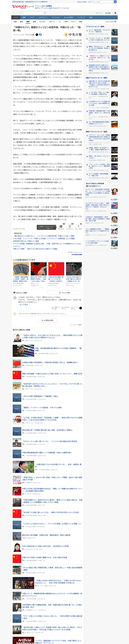Click the Yahoo! JAPAN ニュース logo
The height and width of the screenshot is (644, 129).
tap(23, 7)
